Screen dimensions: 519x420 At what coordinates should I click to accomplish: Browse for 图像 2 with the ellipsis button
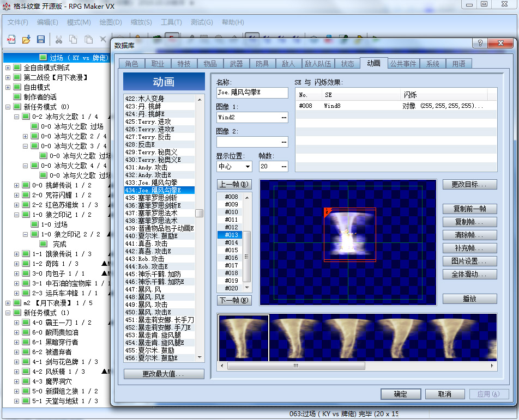pyautogui.click(x=284, y=142)
